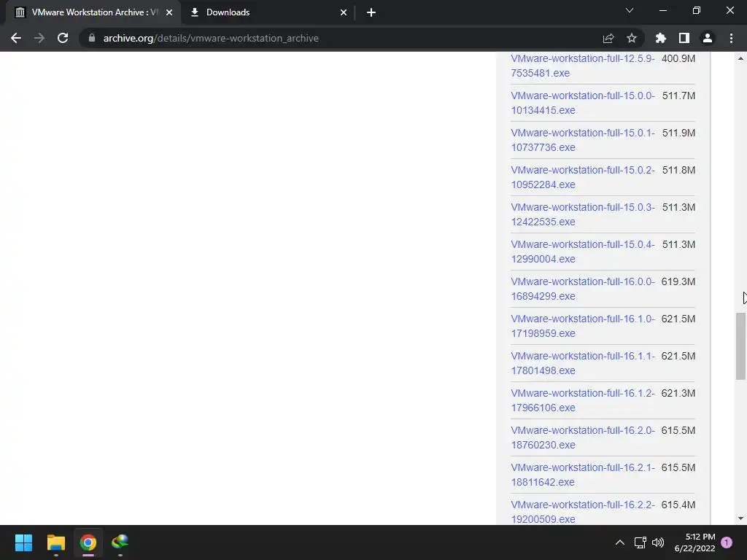
Task: Open Chrome extensions puzzle icon
Action: [660, 38]
